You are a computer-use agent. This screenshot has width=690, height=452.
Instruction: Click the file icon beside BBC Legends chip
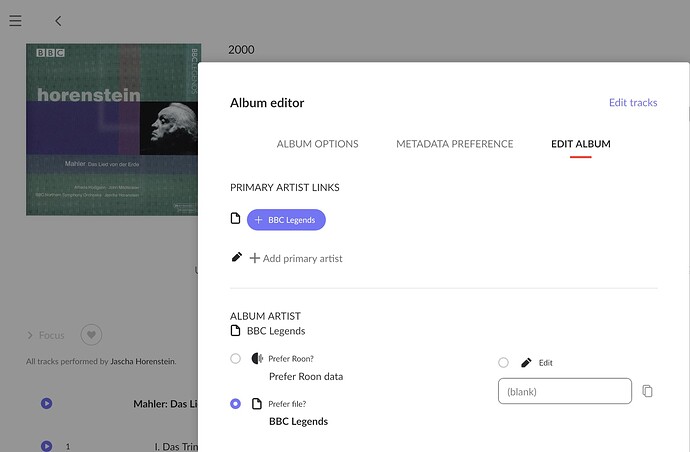pos(235,218)
